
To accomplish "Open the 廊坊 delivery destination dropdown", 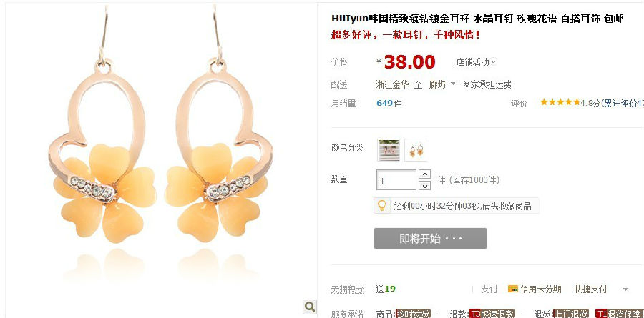I will [442, 84].
